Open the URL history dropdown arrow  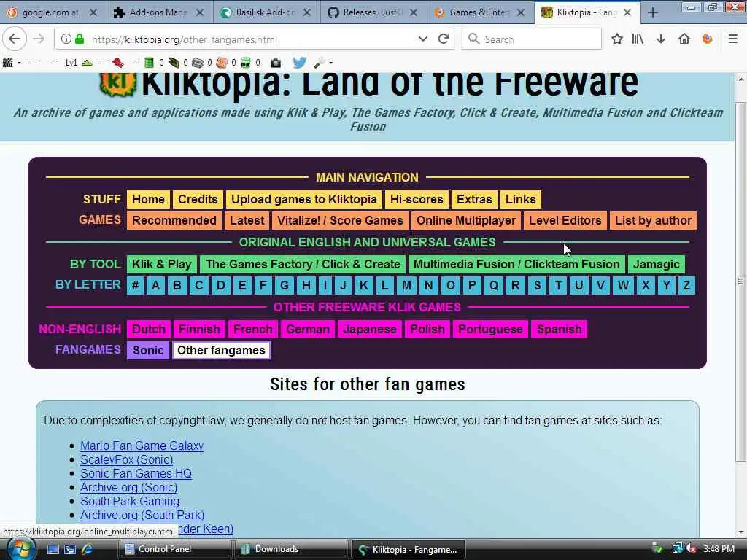(x=422, y=39)
